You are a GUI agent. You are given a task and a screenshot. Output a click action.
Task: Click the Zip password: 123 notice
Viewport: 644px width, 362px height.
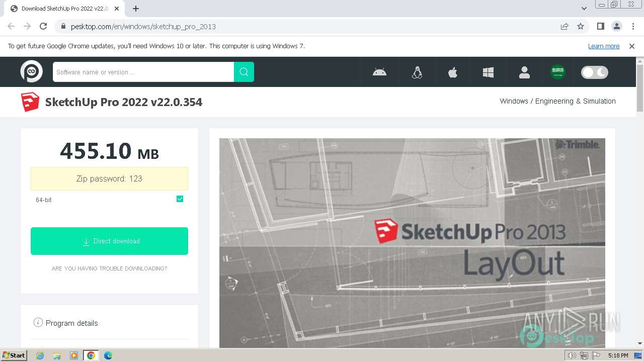tap(109, 178)
